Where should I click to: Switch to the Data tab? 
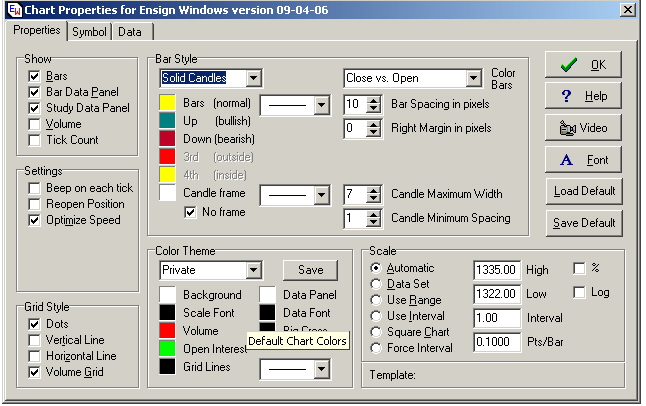(132, 32)
